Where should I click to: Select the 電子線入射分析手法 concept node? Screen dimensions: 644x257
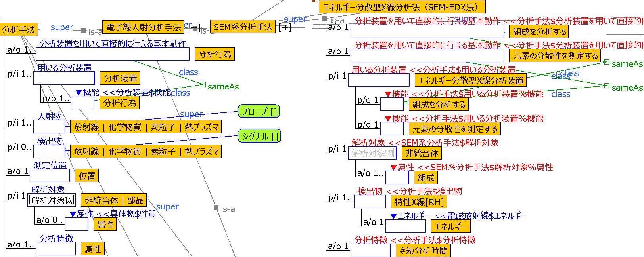143,27
